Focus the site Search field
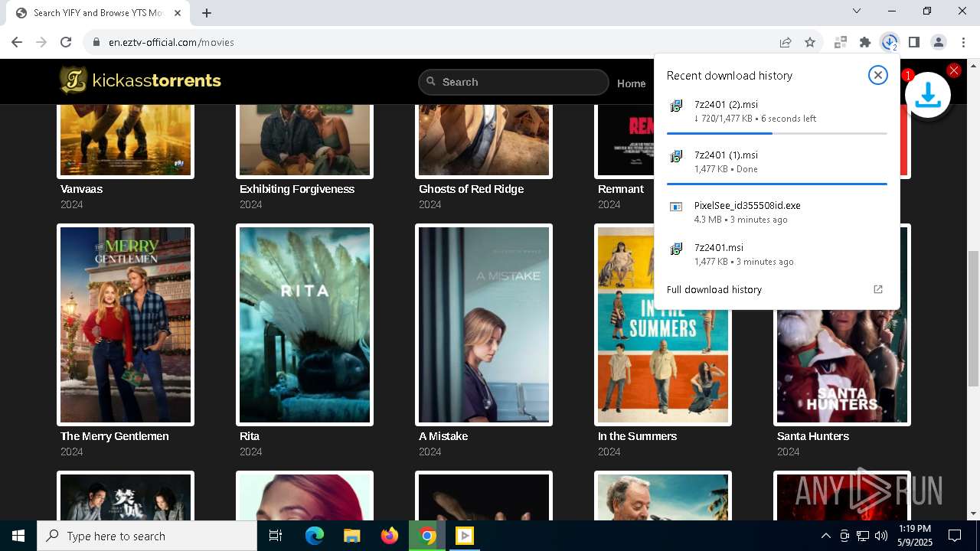 [514, 82]
